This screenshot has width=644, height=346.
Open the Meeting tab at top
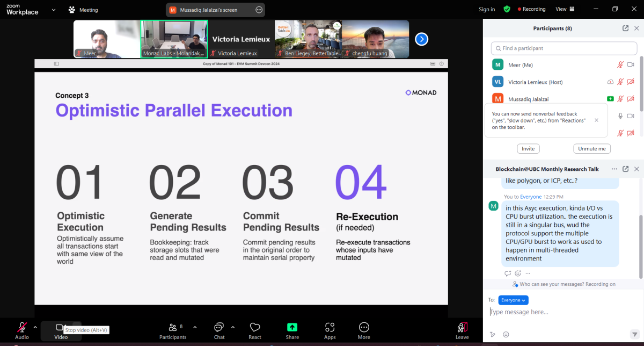pyautogui.click(x=83, y=10)
